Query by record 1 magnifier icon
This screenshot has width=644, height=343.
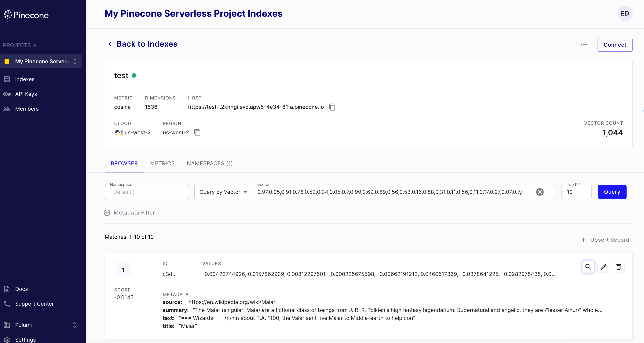pos(588,267)
